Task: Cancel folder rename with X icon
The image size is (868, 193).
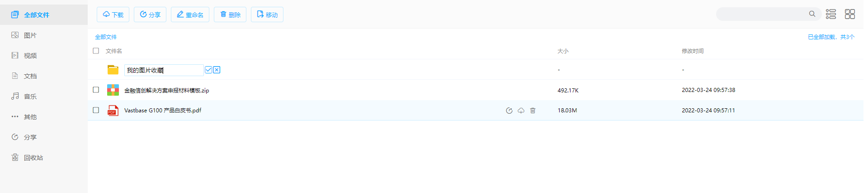Action: 217,70
